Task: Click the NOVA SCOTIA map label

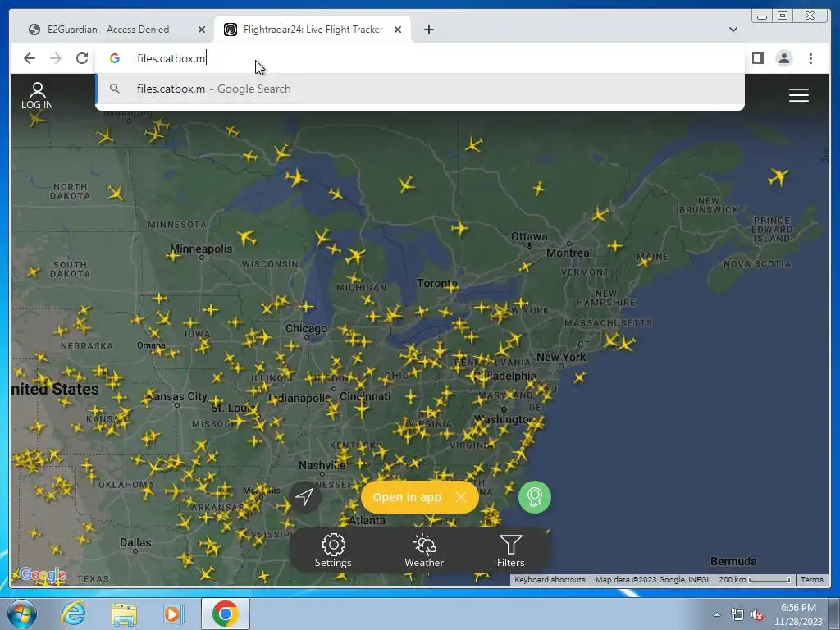Action: click(x=757, y=263)
